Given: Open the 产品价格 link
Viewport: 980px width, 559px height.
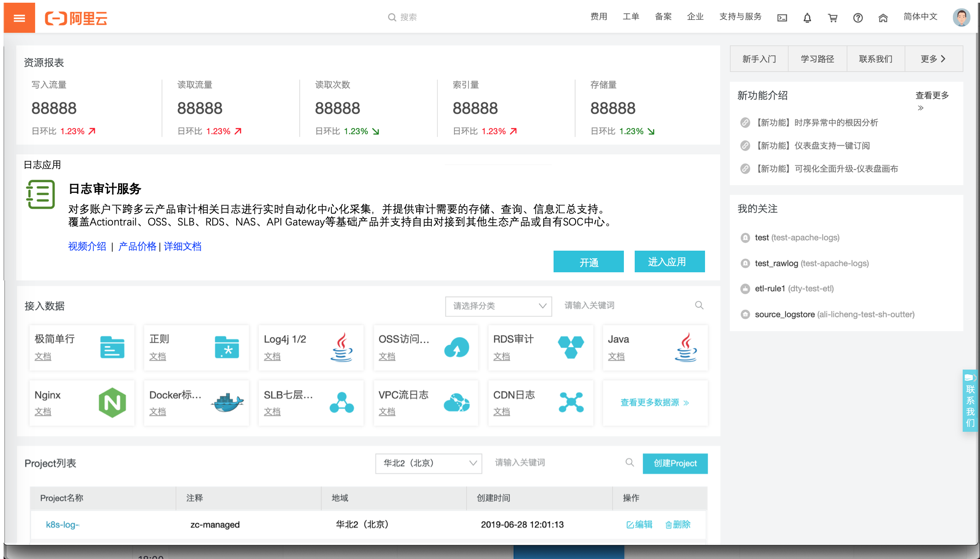Looking at the screenshot, I should [x=137, y=246].
